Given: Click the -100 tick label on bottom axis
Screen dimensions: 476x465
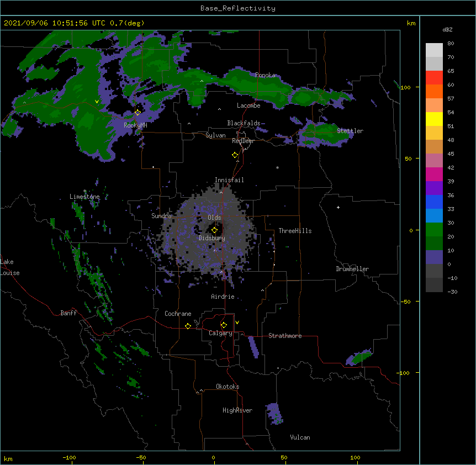Looking at the screenshot, I should [x=69, y=457].
